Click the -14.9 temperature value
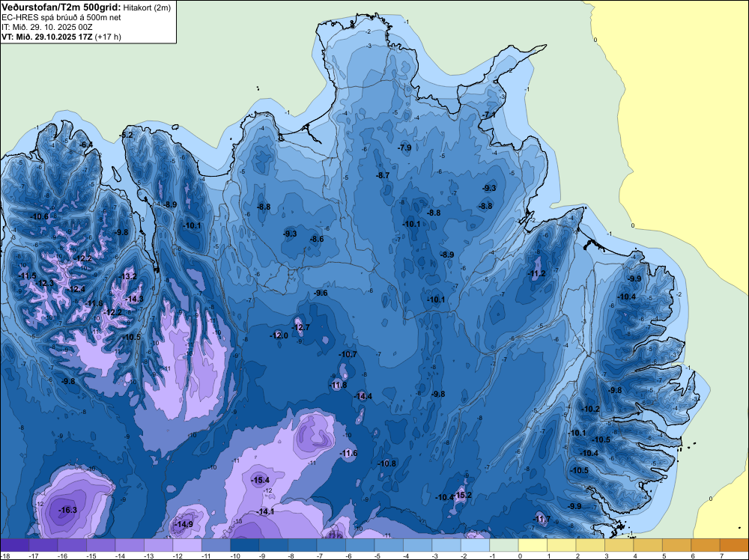749x560 pixels. (x=184, y=524)
